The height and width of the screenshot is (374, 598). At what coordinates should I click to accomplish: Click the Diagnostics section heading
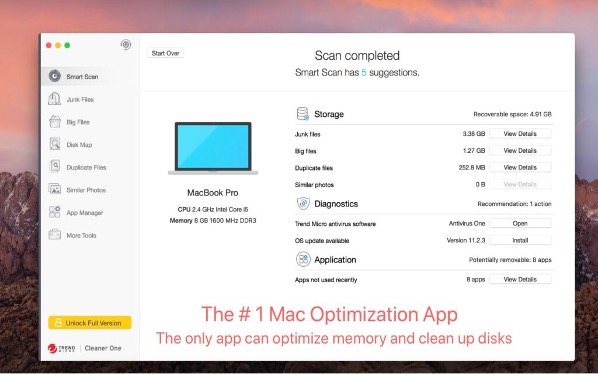[336, 204]
